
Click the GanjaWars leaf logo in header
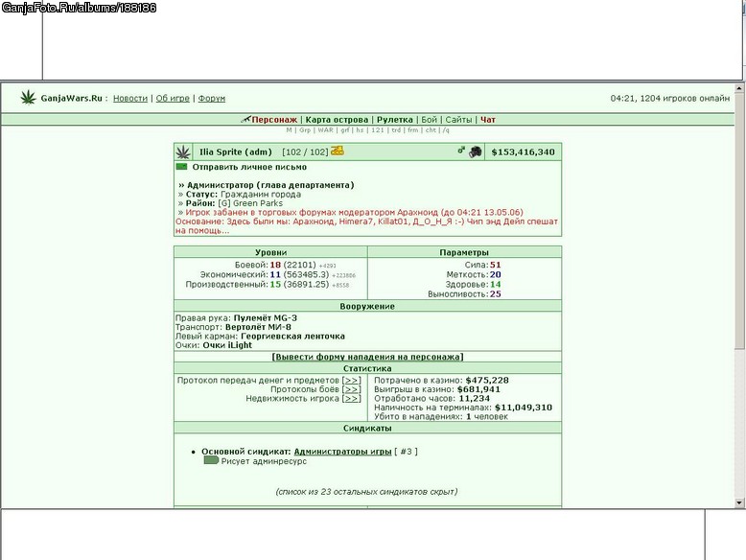tap(28, 98)
